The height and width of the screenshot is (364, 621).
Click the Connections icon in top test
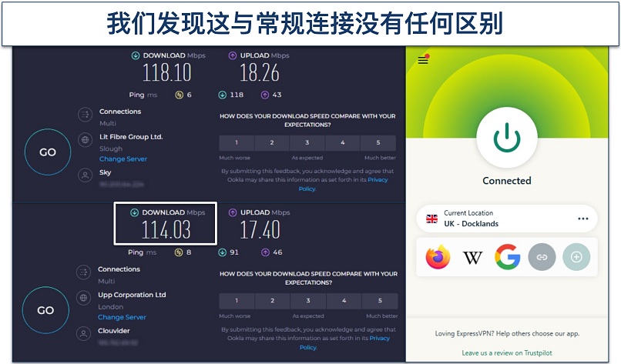point(84,115)
